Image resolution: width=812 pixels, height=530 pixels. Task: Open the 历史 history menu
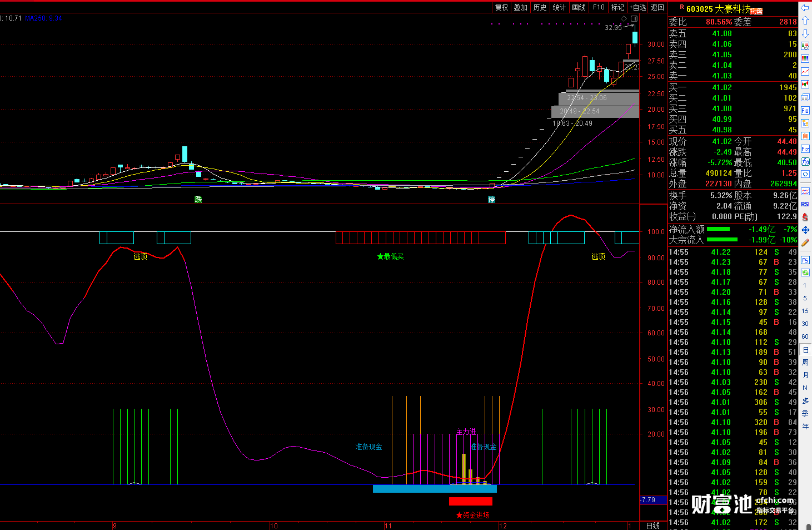click(x=540, y=7)
